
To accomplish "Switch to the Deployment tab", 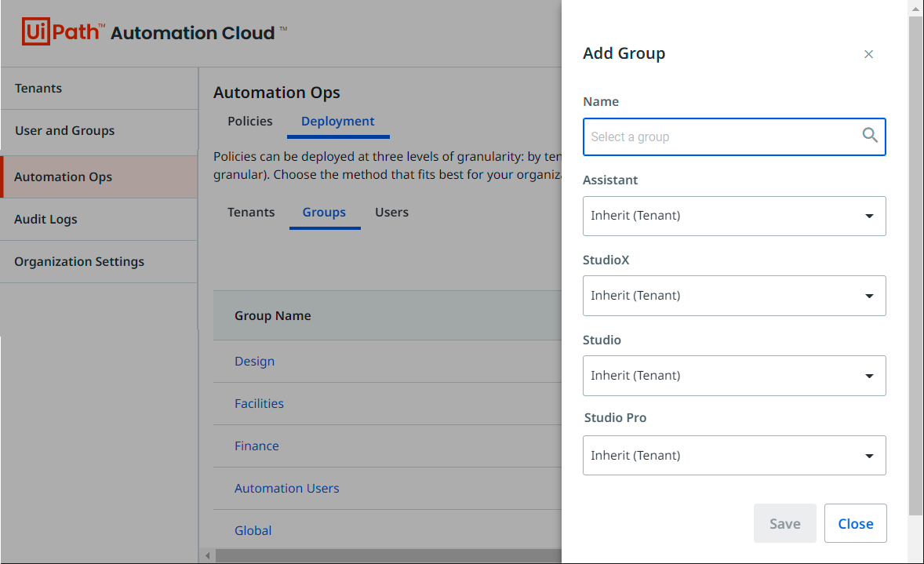I will pyautogui.click(x=337, y=122).
